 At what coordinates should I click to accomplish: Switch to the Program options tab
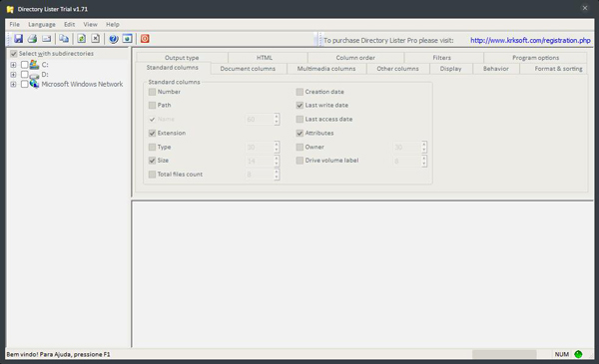(x=535, y=58)
